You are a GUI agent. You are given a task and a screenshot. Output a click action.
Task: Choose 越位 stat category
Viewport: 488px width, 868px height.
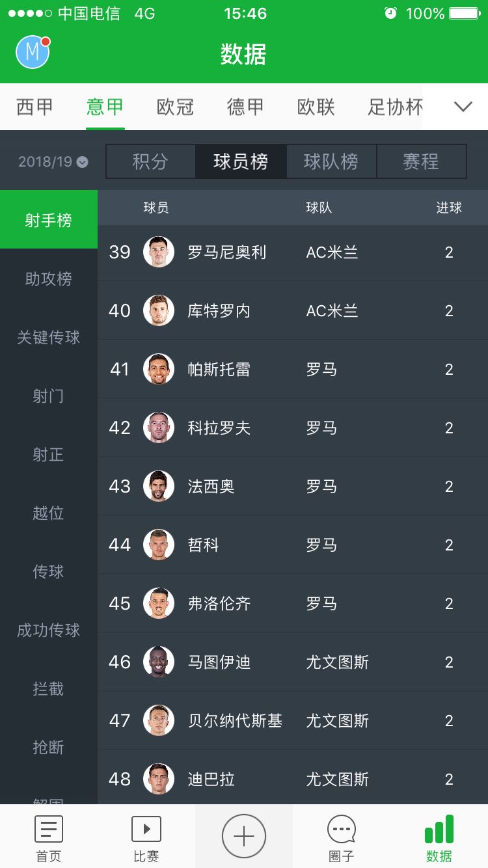click(x=48, y=513)
